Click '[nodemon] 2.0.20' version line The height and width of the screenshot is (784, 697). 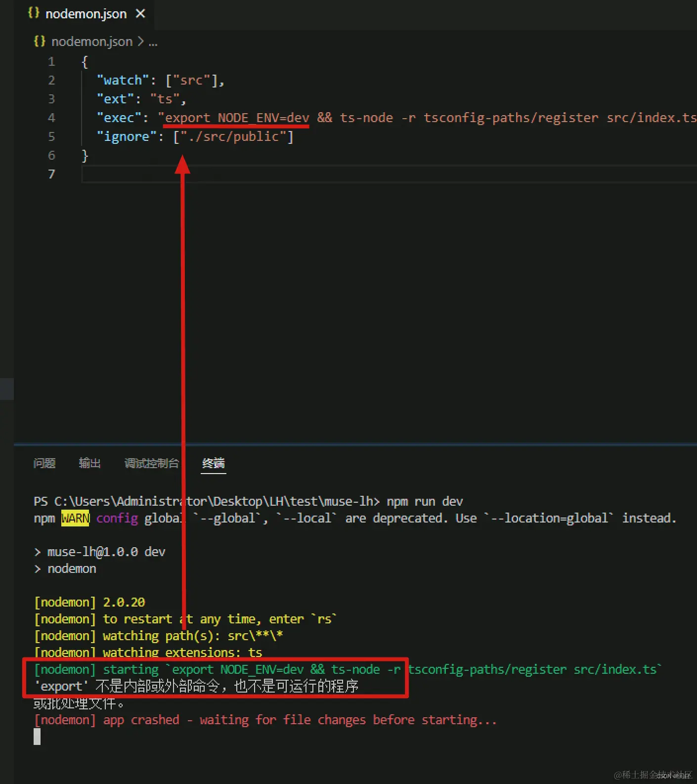[89, 602]
